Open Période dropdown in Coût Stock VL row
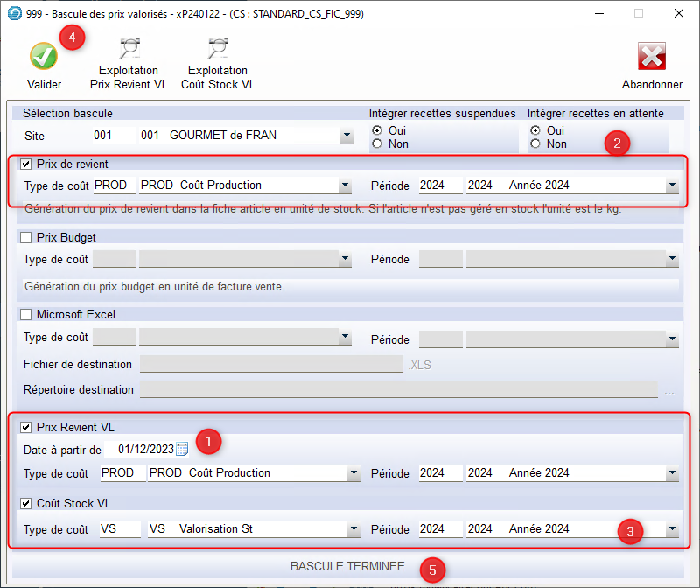The width and height of the screenshot is (700, 588). pyautogui.click(x=671, y=529)
